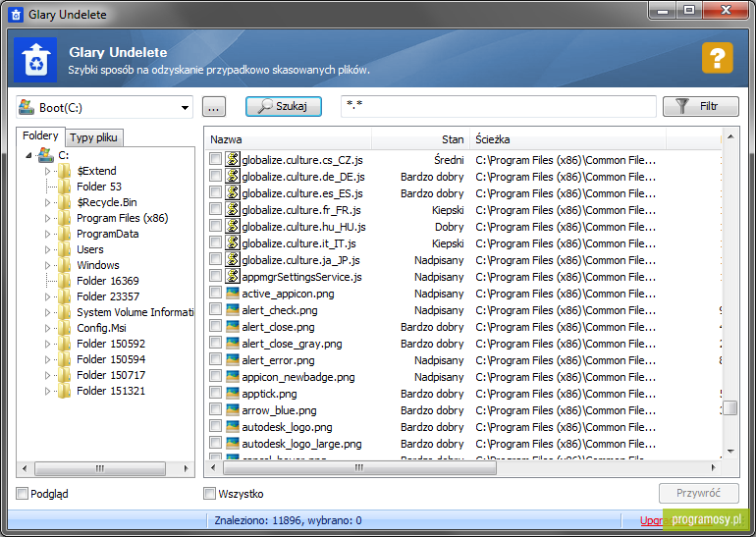The image size is (756, 537).
Task: Switch to the Foldery tab
Action: coord(40,135)
